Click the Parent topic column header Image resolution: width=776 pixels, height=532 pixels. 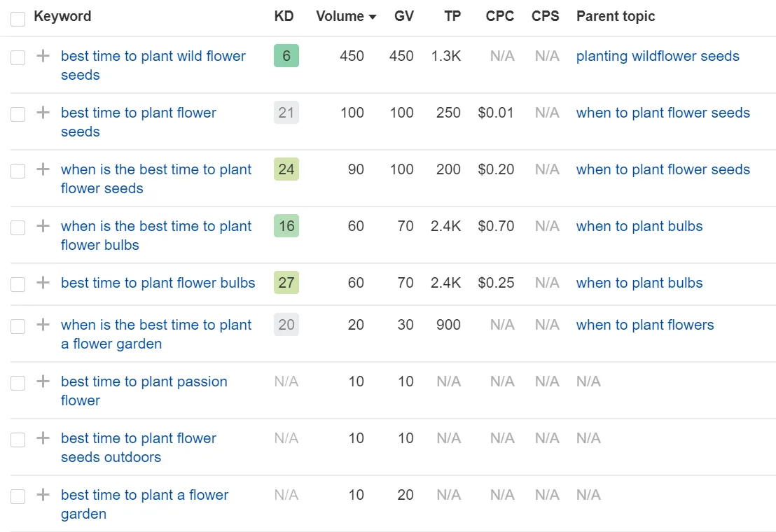coord(615,16)
